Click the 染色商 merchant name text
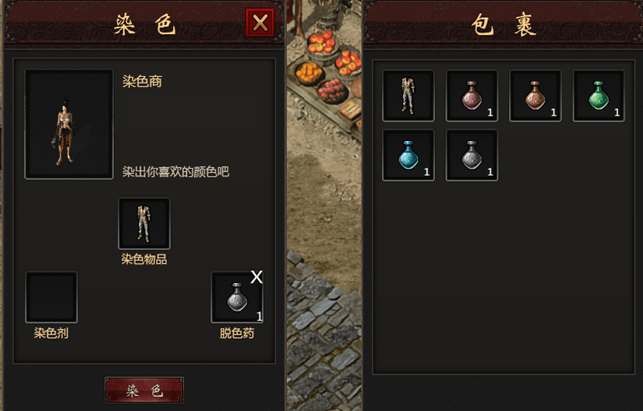Screen dimensions: 643x411 point(142,81)
